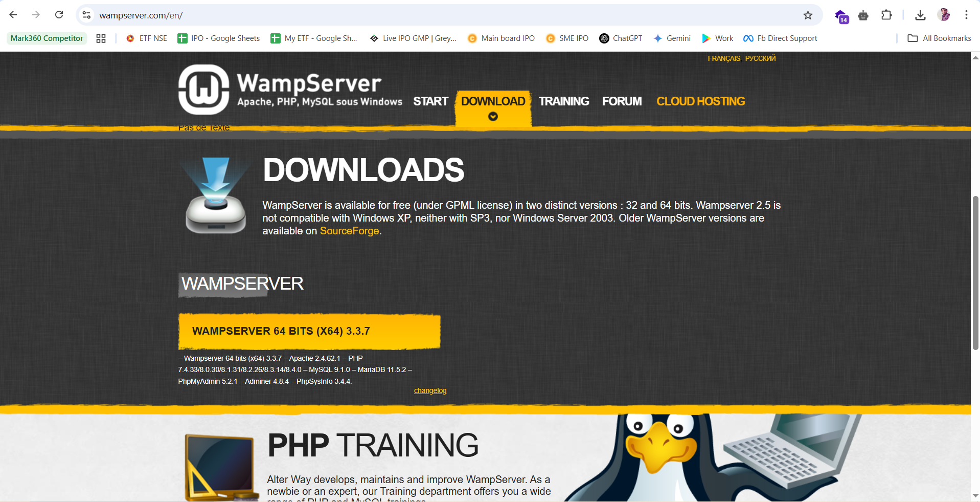
Task: Open the FORUM menu item
Action: [x=622, y=101]
